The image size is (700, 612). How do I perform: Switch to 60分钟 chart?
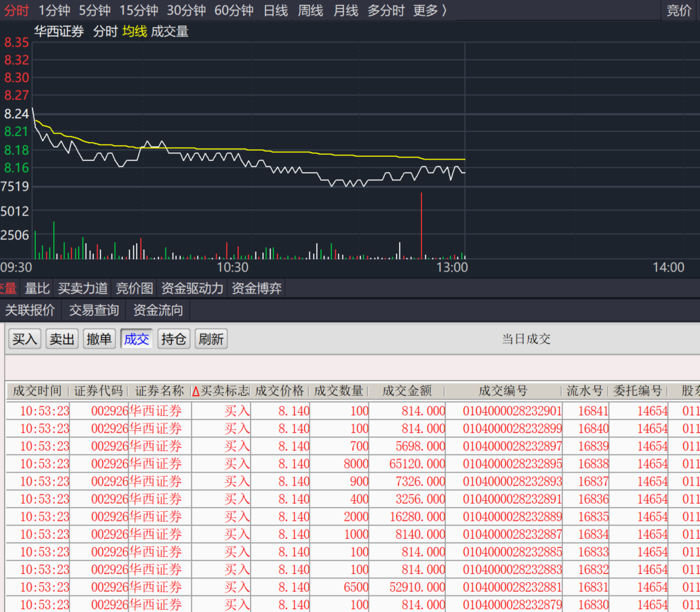(233, 10)
